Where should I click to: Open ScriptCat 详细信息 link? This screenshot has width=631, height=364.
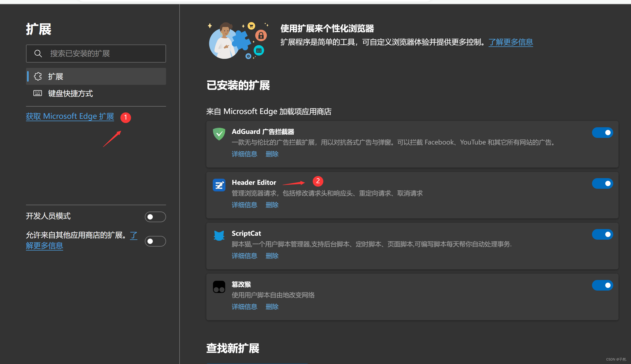pyautogui.click(x=245, y=256)
